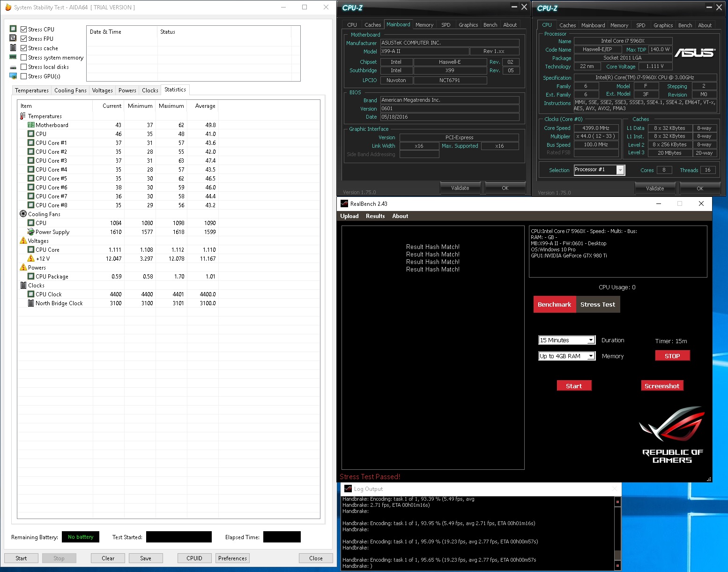
Task: Open the 15 Minutes duration dropdown
Action: coord(567,340)
